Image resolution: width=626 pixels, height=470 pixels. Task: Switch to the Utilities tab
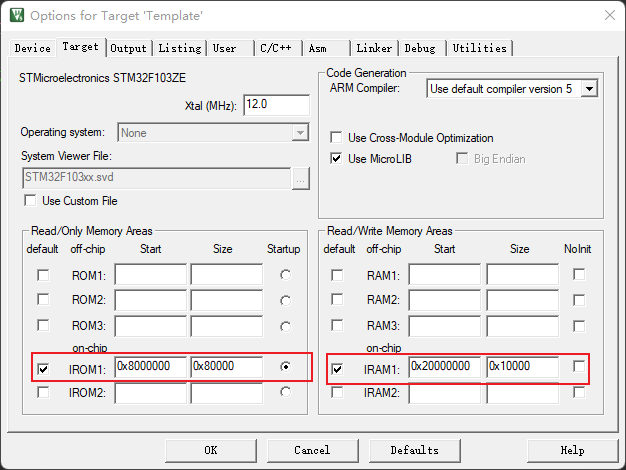click(479, 48)
